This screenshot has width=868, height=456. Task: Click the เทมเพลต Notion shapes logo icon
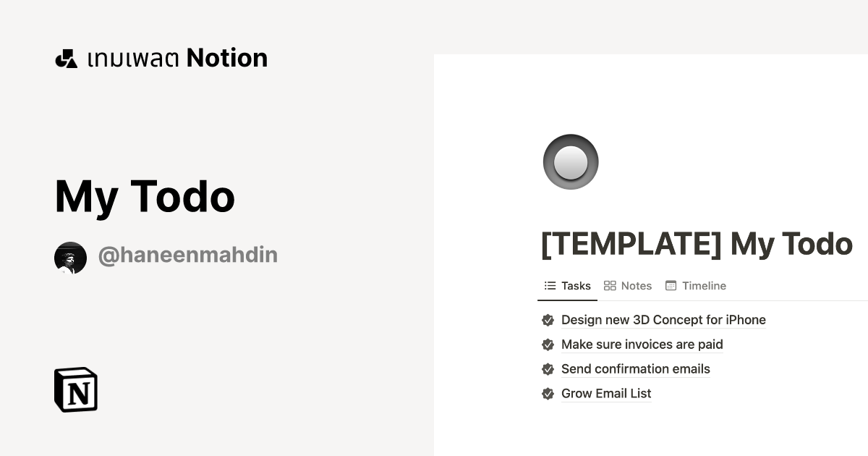(67, 57)
